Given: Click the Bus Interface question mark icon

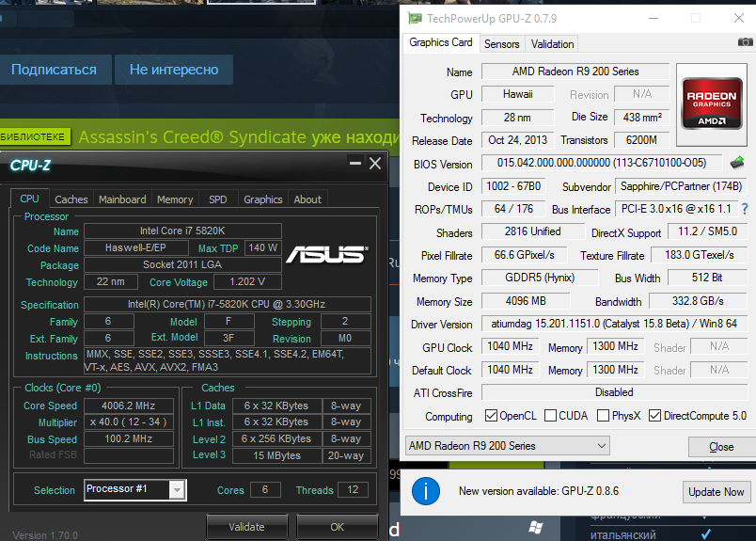Looking at the screenshot, I should 745,209.
